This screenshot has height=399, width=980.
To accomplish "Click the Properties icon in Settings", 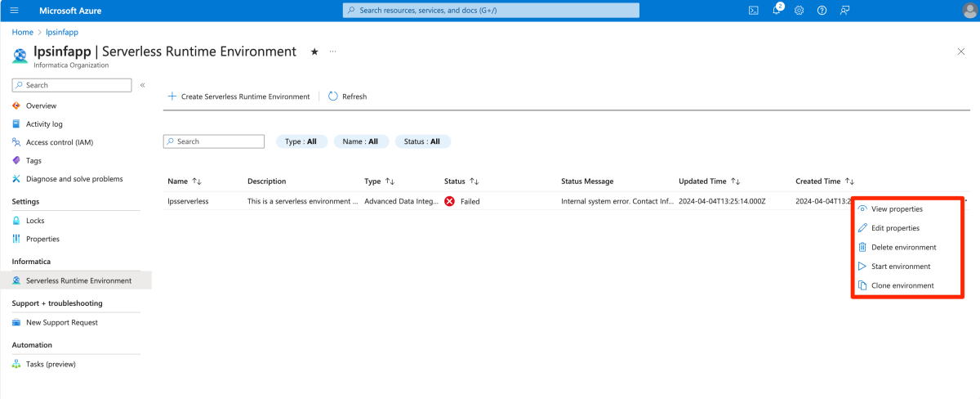I will (17, 239).
